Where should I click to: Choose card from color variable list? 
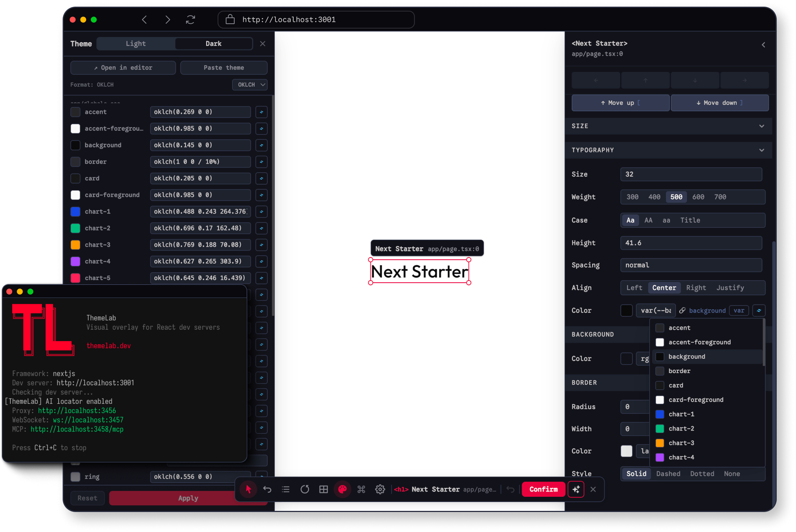click(707, 386)
